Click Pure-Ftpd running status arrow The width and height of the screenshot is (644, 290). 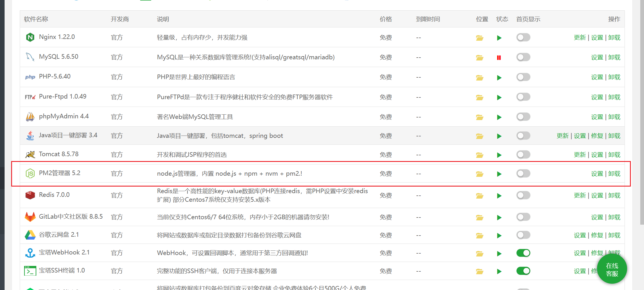click(x=499, y=97)
